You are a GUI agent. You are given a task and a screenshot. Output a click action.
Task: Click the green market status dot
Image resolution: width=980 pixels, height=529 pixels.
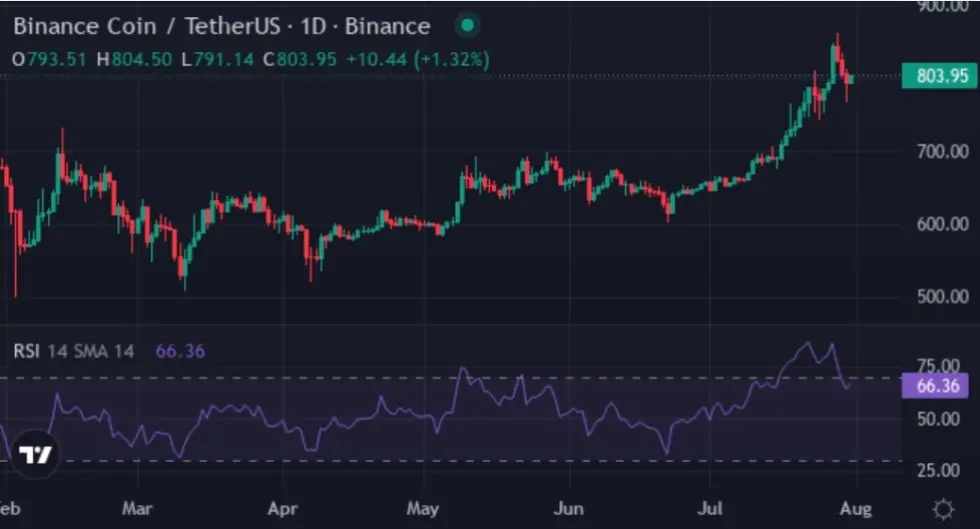467,26
